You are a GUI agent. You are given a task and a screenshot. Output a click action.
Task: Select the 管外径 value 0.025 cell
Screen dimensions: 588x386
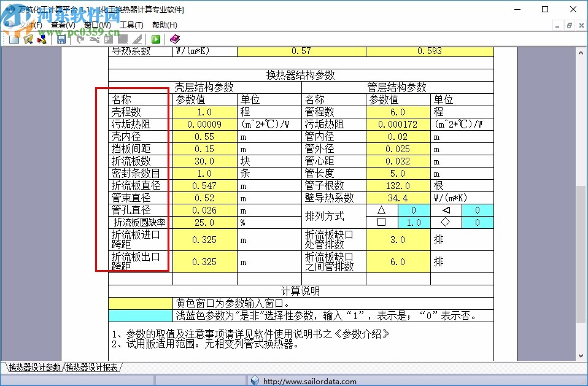(x=398, y=149)
